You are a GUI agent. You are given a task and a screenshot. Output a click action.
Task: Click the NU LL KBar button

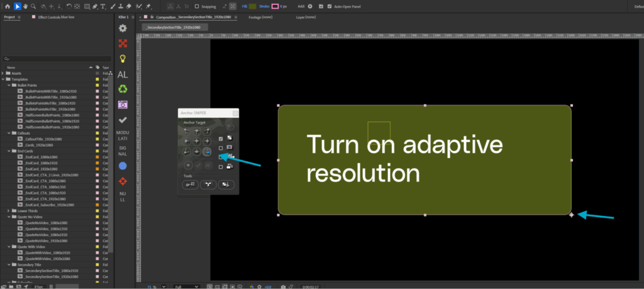123,196
